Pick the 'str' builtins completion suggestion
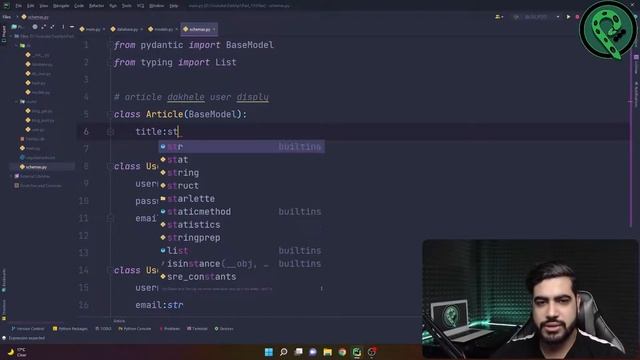The height and width of the screenshot is (360, 640). click(x=241, y=147)
